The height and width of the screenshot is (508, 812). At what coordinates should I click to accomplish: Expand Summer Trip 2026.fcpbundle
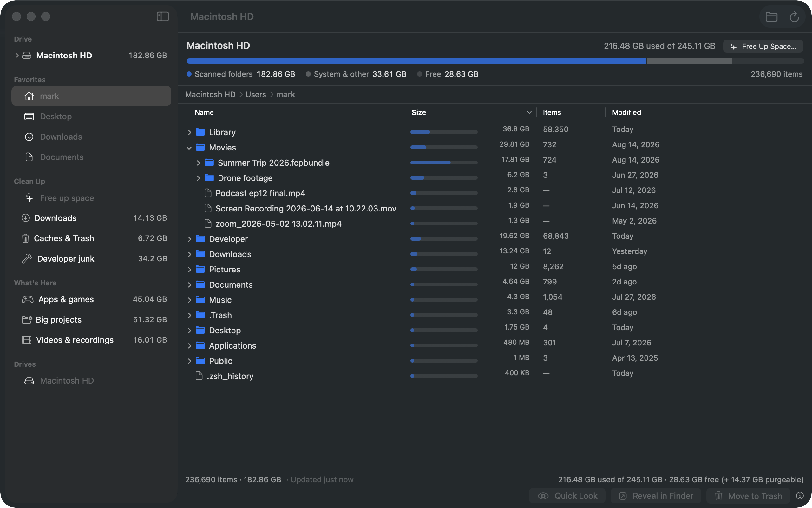pyautogui.click(x=198, y=163)
